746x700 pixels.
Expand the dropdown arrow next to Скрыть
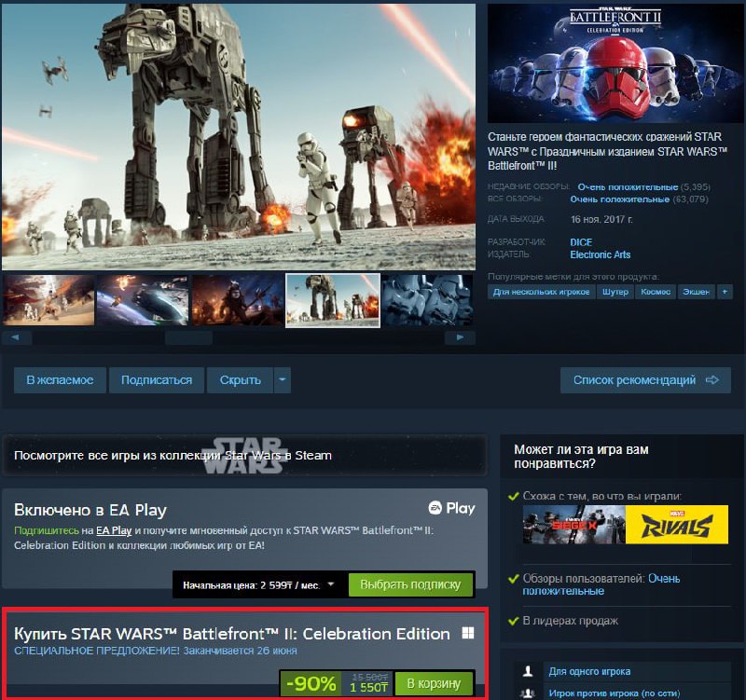(283, 380)
